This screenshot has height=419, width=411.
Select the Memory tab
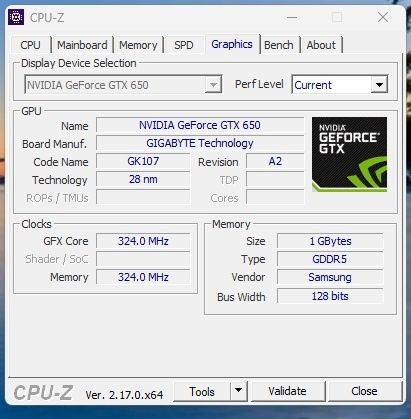tap(138, 45)
